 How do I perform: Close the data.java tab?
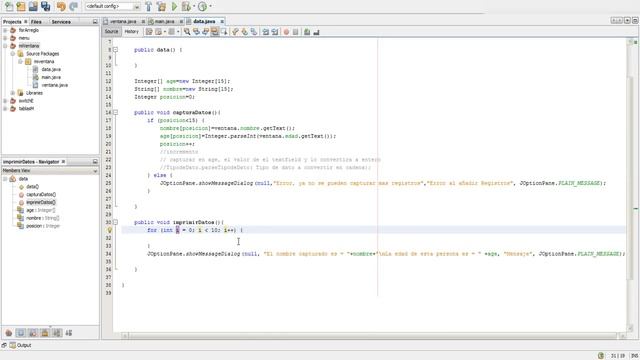(222, 21)
